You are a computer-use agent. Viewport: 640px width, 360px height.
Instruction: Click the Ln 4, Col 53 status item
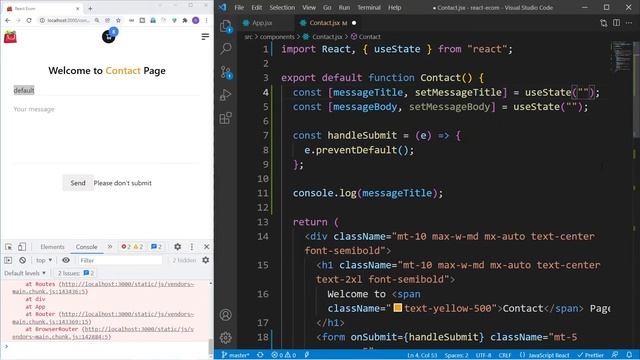pos(422,355)
